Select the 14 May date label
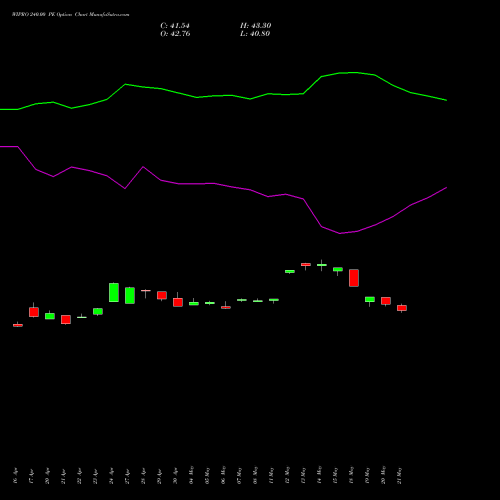The width and height of the screenshot is (500, 500). click(x=319, y=475)
